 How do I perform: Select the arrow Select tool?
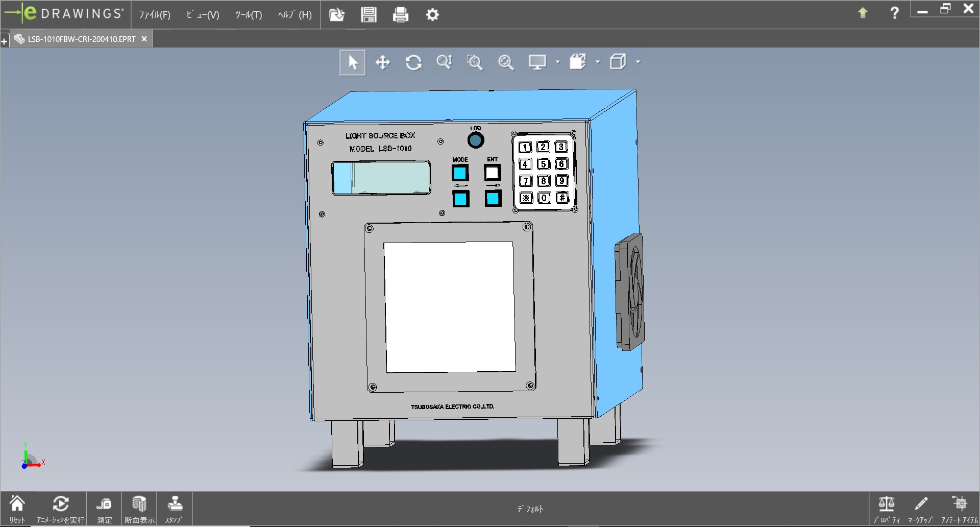[x=352, y=62]
